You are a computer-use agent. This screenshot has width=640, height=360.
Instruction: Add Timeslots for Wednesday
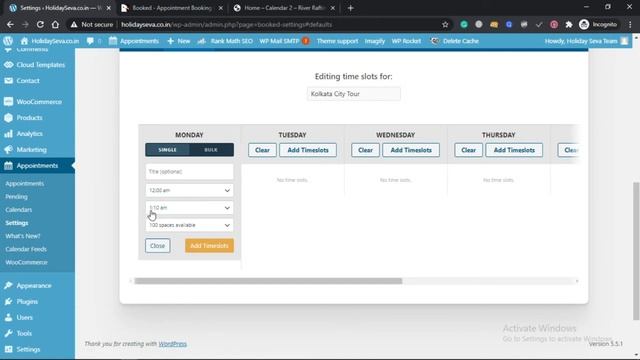tap(411, 150)
